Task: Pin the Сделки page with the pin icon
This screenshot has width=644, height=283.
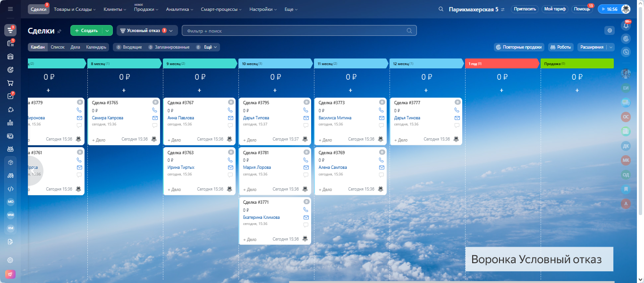Action: 59,31
